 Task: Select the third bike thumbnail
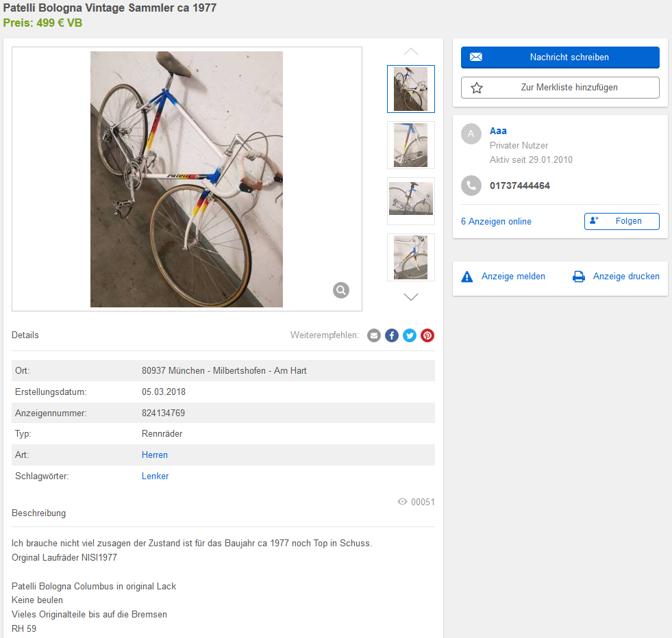410,201
